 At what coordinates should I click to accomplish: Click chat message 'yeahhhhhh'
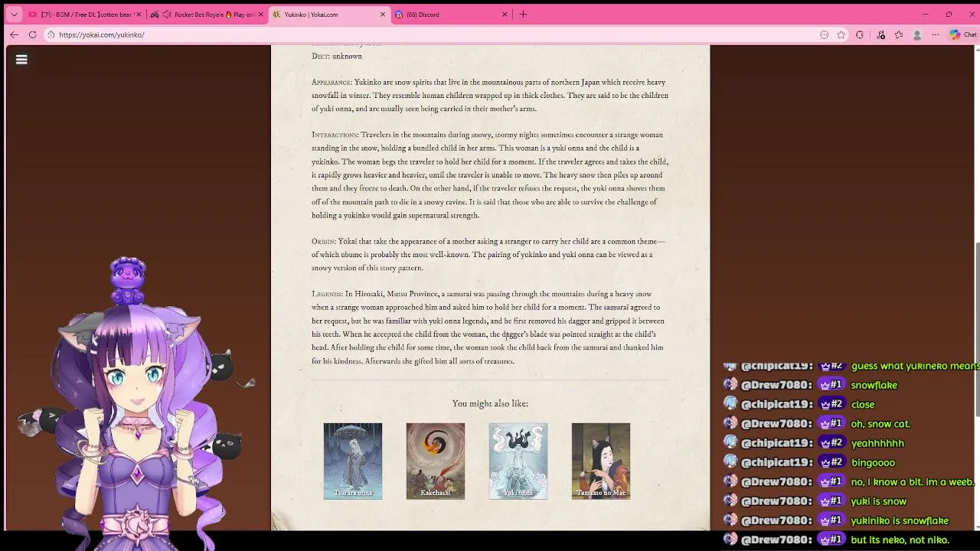tap(877, 443)
